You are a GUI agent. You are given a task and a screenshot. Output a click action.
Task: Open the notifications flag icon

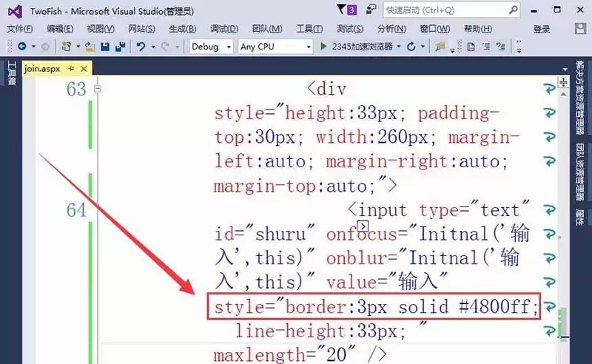[341, 10]
